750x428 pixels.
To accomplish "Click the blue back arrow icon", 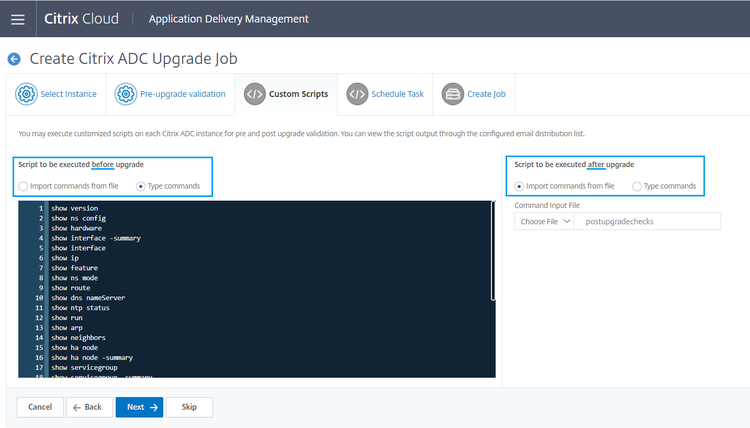I will point(14,59).
